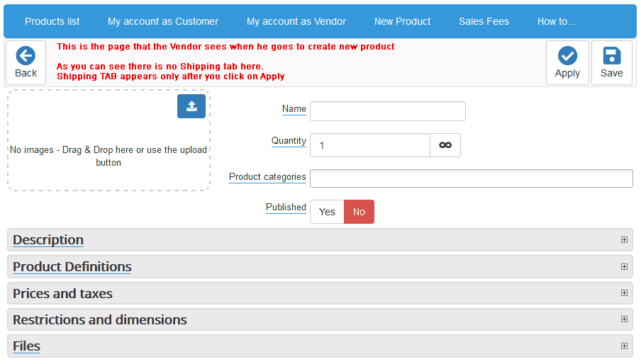Click the Apply checkmark icon
641x364 pixels.
point(567,56)
